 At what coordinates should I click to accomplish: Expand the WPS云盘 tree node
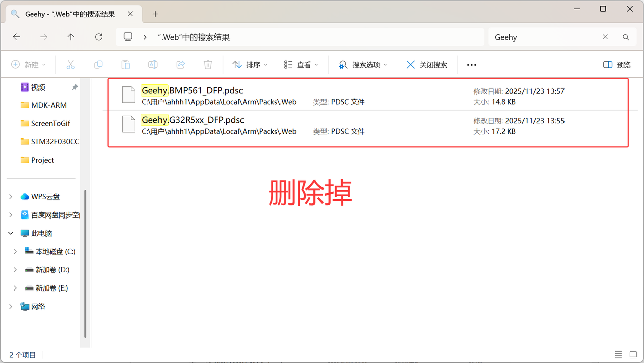tap(11, 197)
